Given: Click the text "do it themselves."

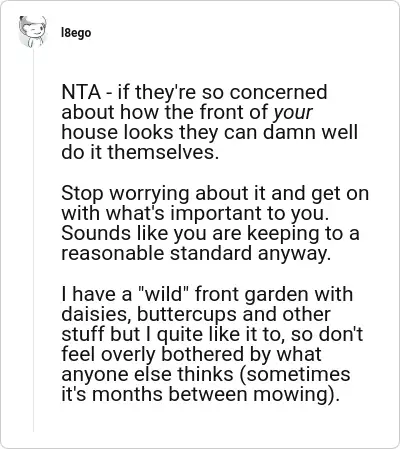Looking at the screenshot, I should coord(140,152).
